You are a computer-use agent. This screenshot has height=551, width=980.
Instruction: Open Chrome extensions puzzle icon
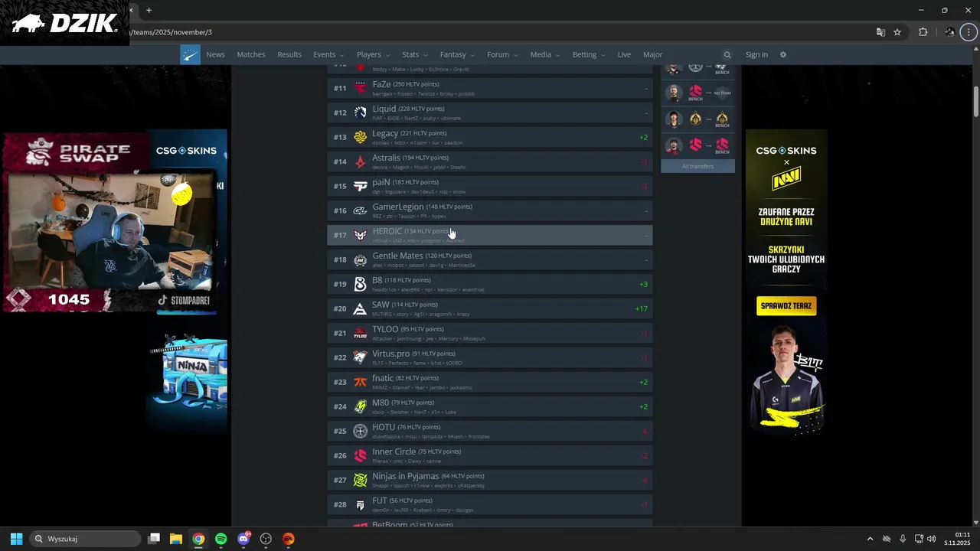tap(923, 32)
